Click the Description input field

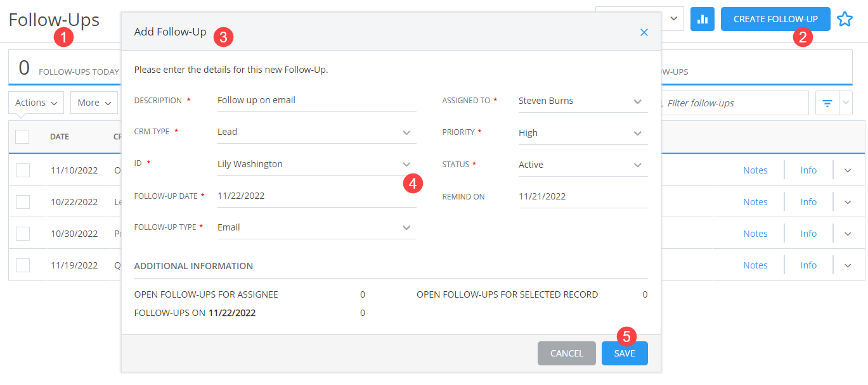316,100
